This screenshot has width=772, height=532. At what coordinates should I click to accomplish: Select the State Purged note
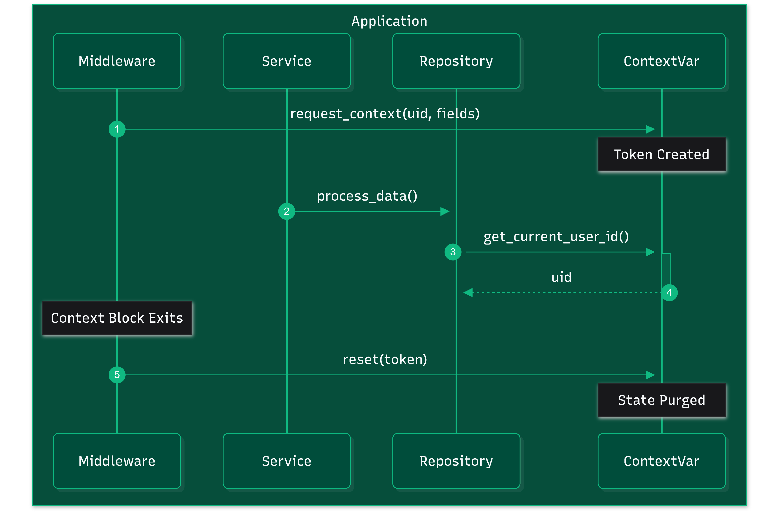[x=661, y=400]
